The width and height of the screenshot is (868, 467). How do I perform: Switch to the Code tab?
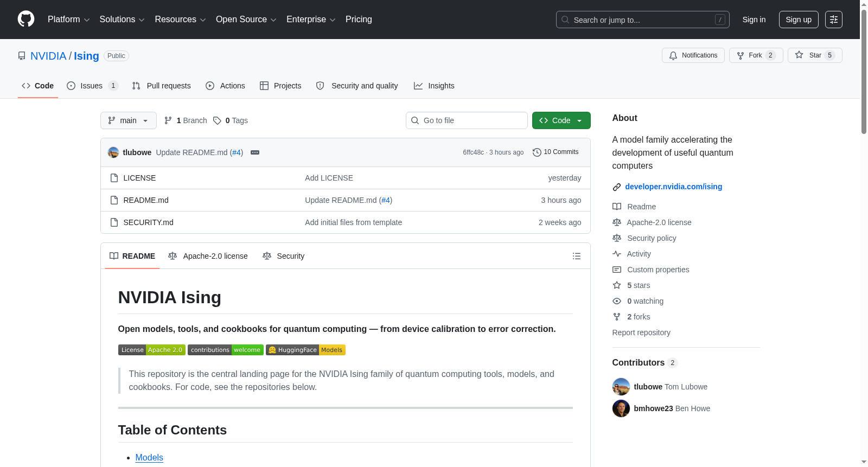point(38,86)
